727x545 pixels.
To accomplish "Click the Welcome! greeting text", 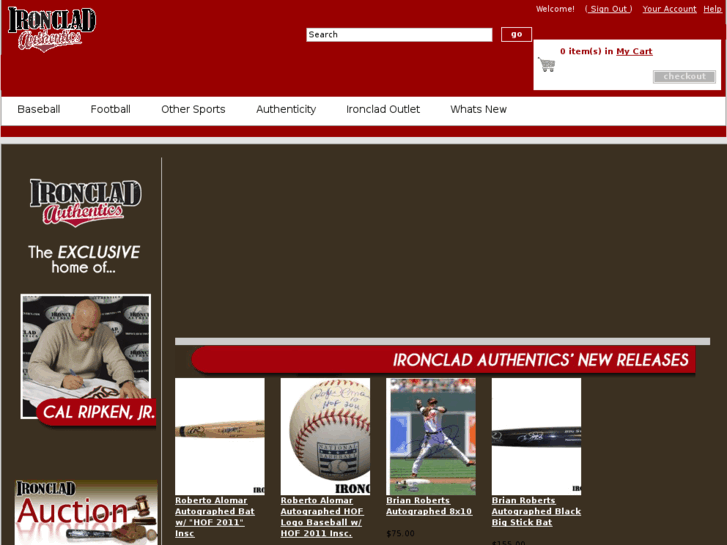I will (x=555, y=9).
